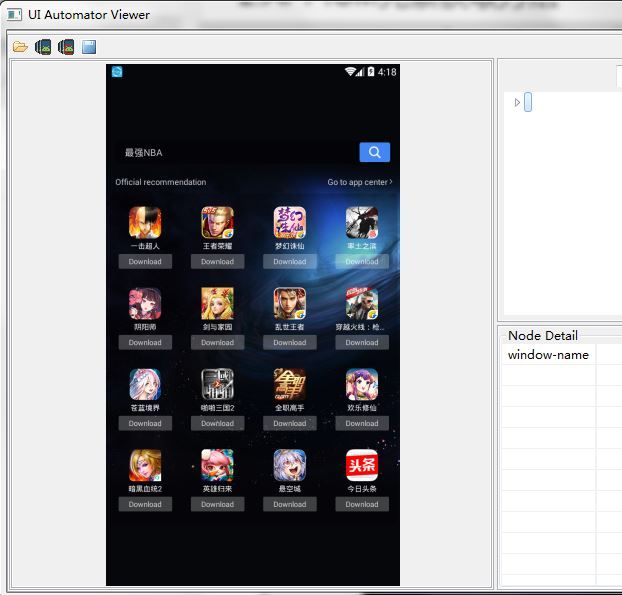Download 乱世王者 via its Download button
This screenshot has height=595, width=622.
290,343
